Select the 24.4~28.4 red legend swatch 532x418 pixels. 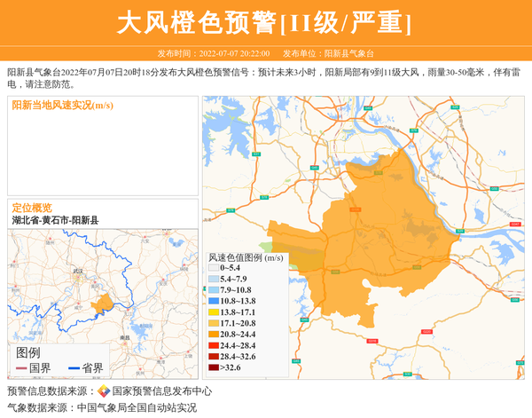213,345
